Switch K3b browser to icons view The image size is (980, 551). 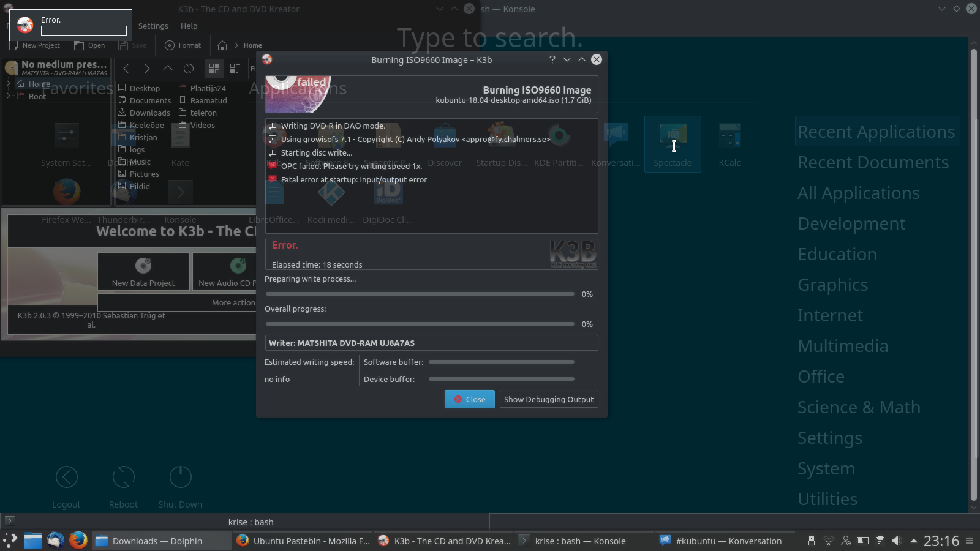click(214, 69)
